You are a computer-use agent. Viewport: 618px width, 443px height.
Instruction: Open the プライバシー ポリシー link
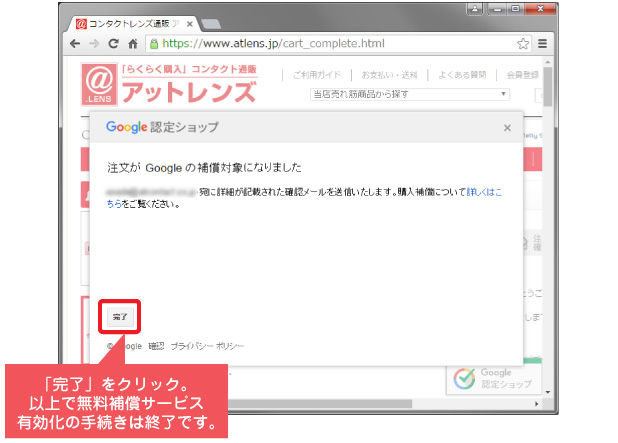coord(207,346)
